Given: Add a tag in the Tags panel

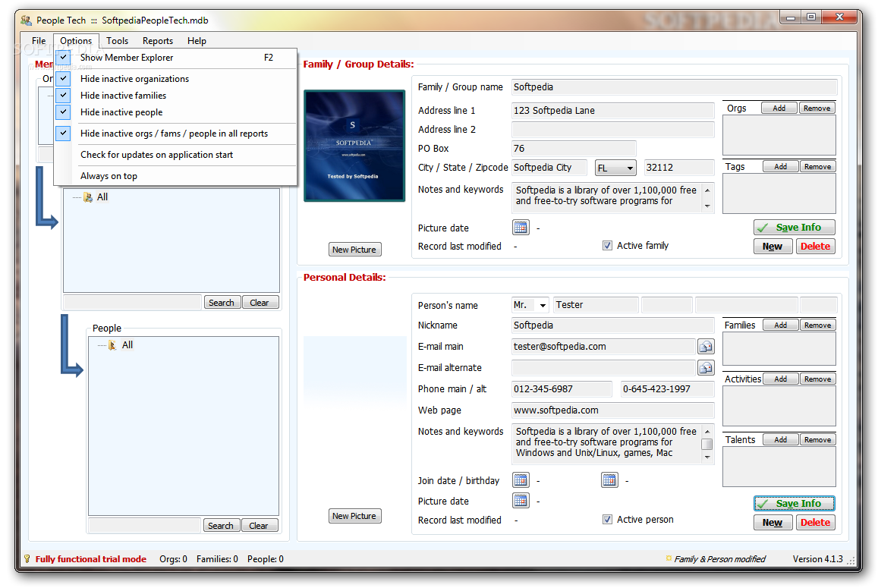Looking at the screenshot, I should point(781,167).
